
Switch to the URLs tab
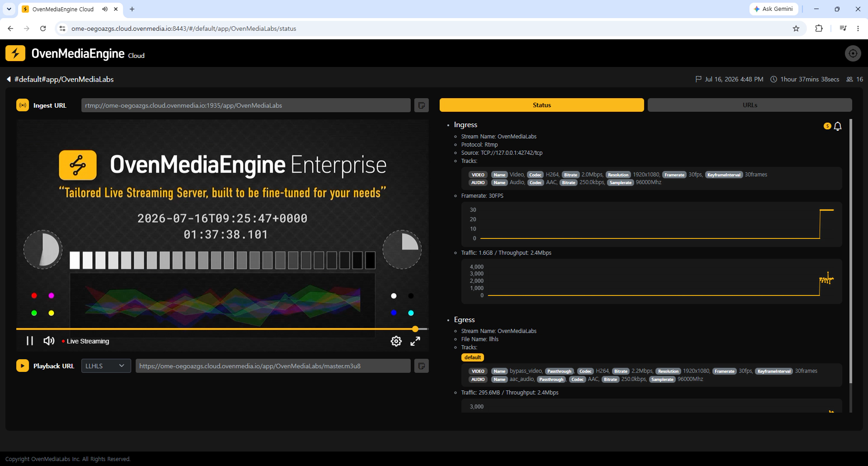point(750,105)
